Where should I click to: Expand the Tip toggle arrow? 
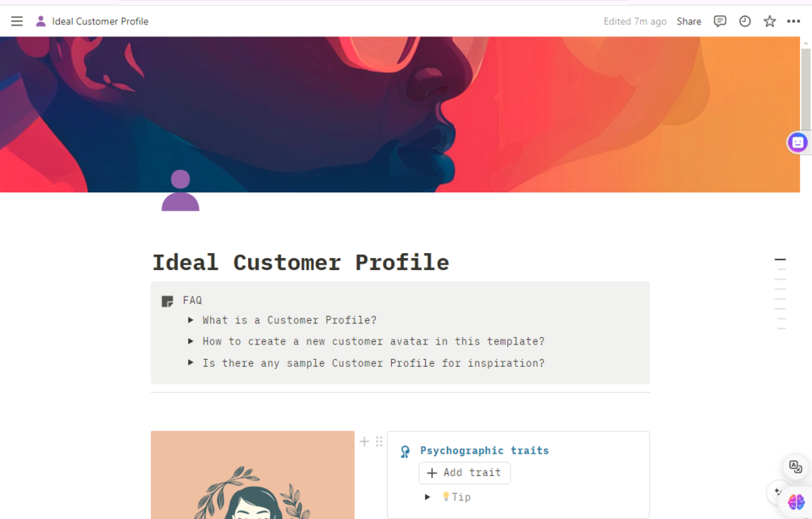tap(427, 497)
